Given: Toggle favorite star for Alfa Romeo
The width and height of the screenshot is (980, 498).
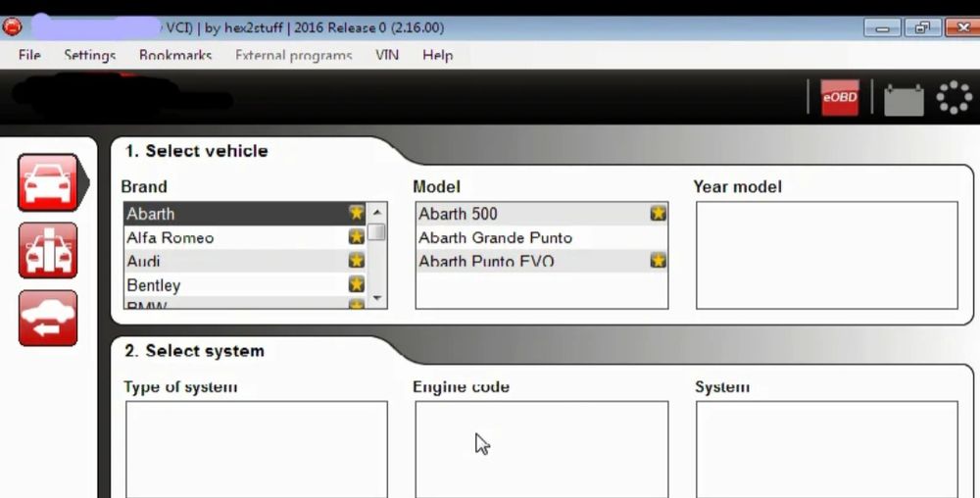Looking at the screenshot, I should [357, 237].
